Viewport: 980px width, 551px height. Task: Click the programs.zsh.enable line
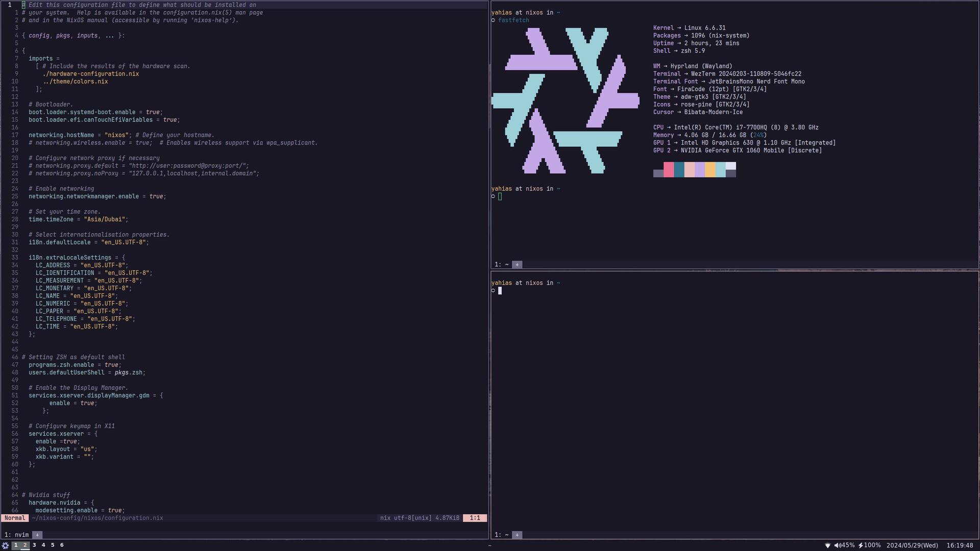point(75,365)
